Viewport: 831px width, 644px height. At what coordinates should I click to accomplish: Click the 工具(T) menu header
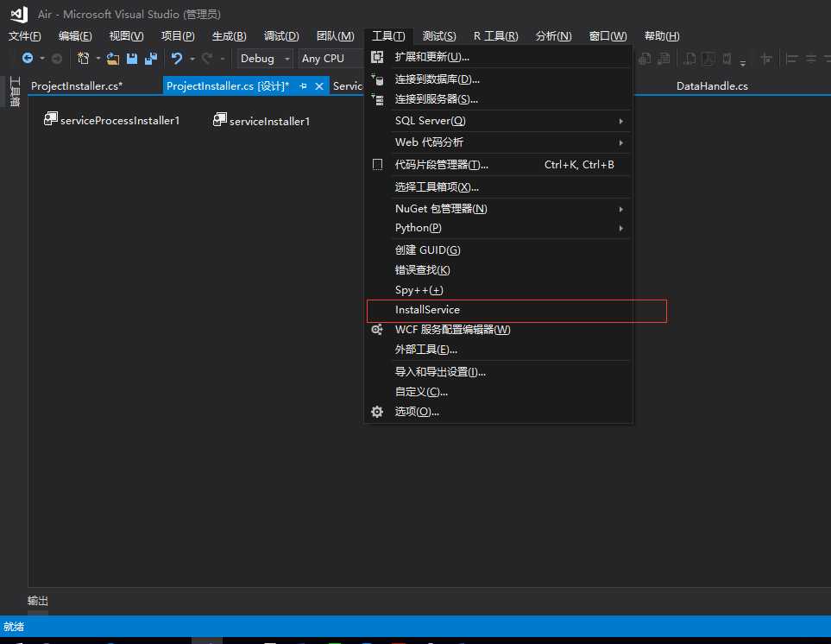pyautogui.click(x=388, y=36)
